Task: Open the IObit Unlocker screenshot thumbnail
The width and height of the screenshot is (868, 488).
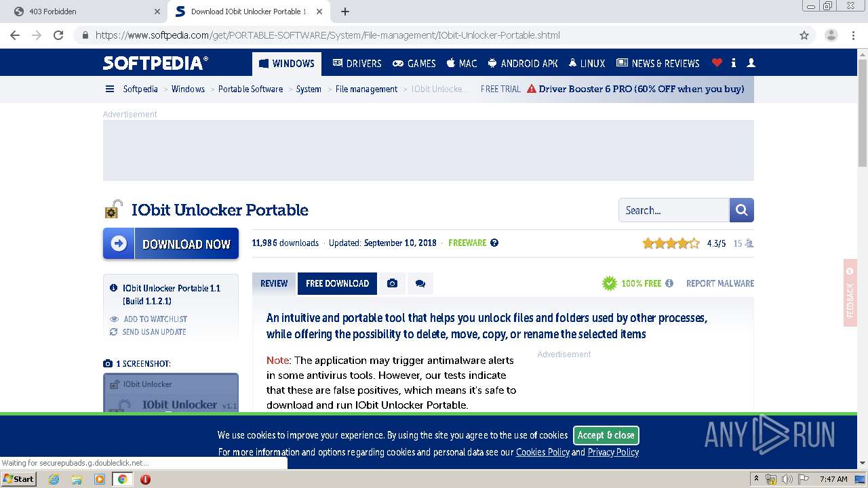Action: coord(171,393)
